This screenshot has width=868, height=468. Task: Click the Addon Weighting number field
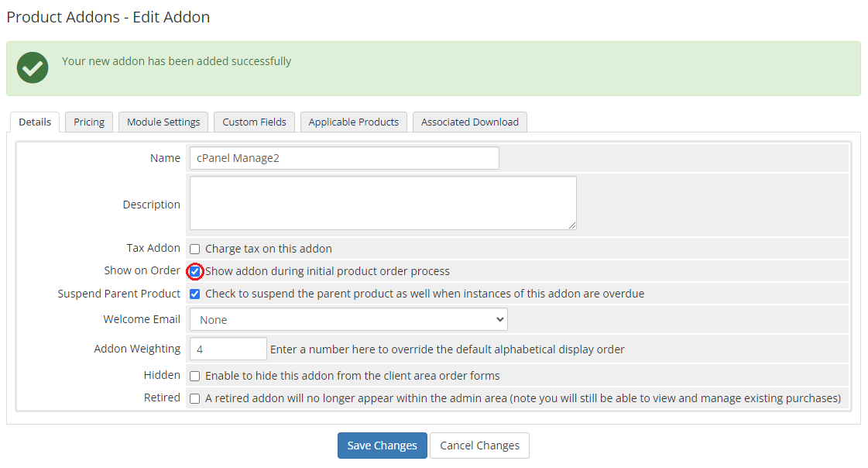228,349
